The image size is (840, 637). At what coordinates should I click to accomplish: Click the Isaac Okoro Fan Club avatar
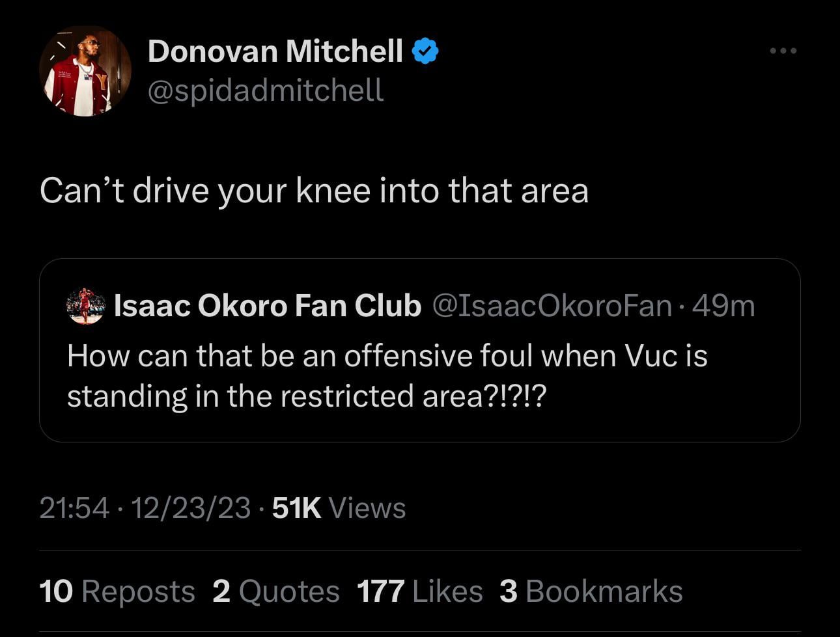[85, 306]
